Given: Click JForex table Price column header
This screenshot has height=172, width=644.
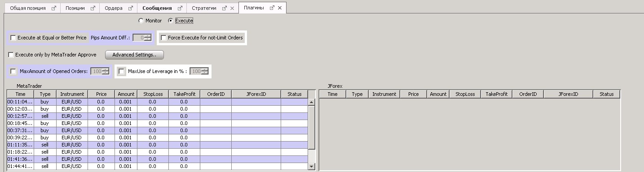Looking at the screenshot, I should click(413, 94).
